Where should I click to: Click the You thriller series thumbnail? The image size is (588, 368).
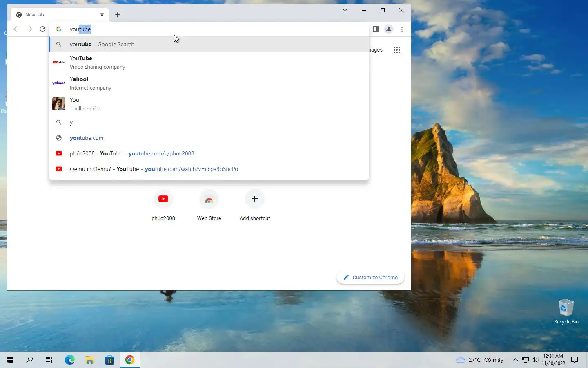pos(59,104)
